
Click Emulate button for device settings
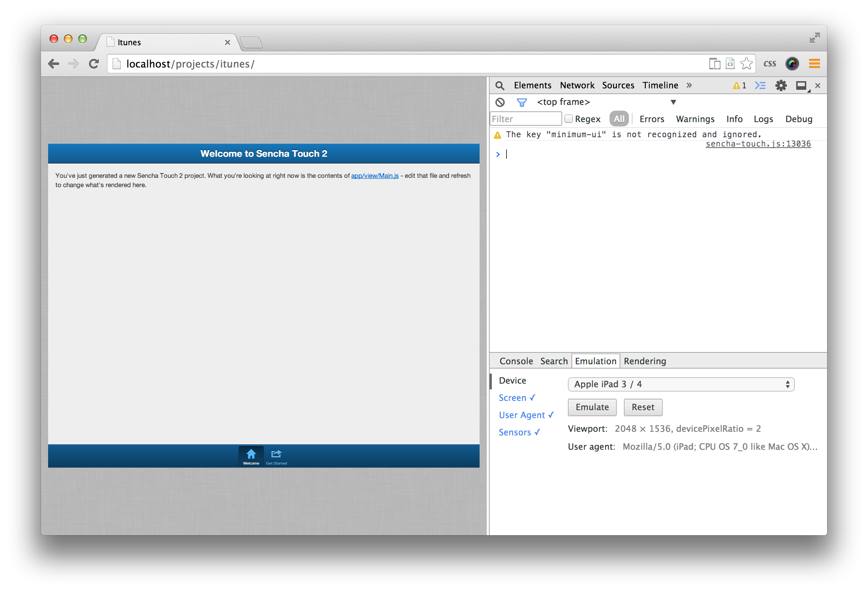591,407
